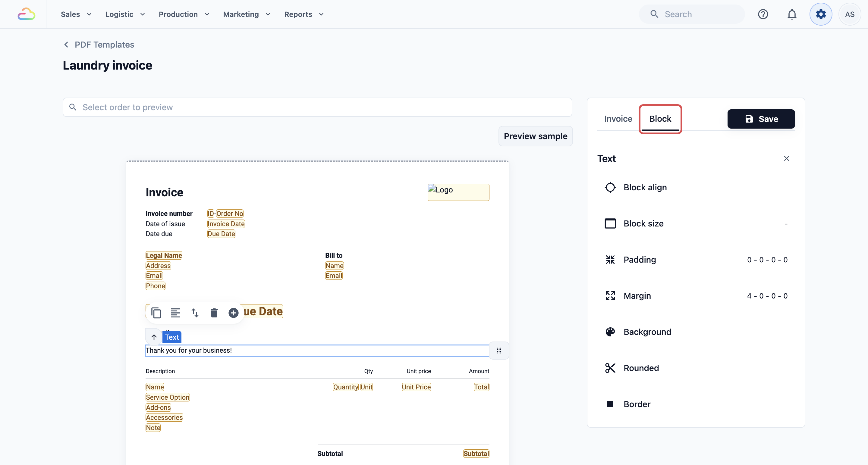Open the notifications bell

792,14
